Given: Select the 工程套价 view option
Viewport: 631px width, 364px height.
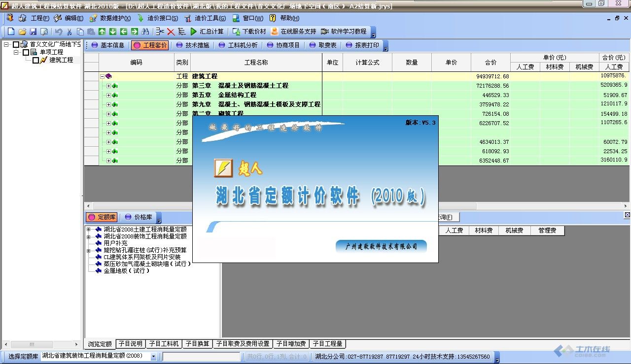Looking at the screenshot, I should pos(150,45).
